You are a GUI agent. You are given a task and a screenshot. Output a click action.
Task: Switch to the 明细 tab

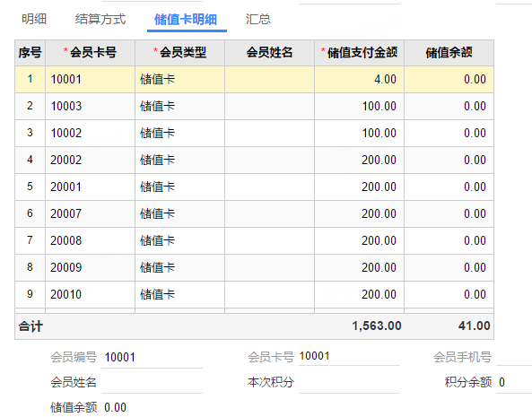pyautogui.click(x=34, y=19)
